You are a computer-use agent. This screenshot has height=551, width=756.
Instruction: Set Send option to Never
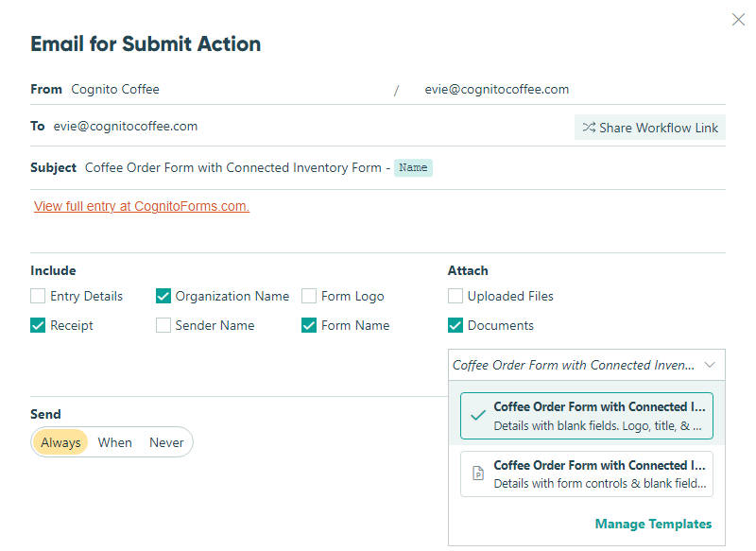pyautogui.click(x=166, y=442)
